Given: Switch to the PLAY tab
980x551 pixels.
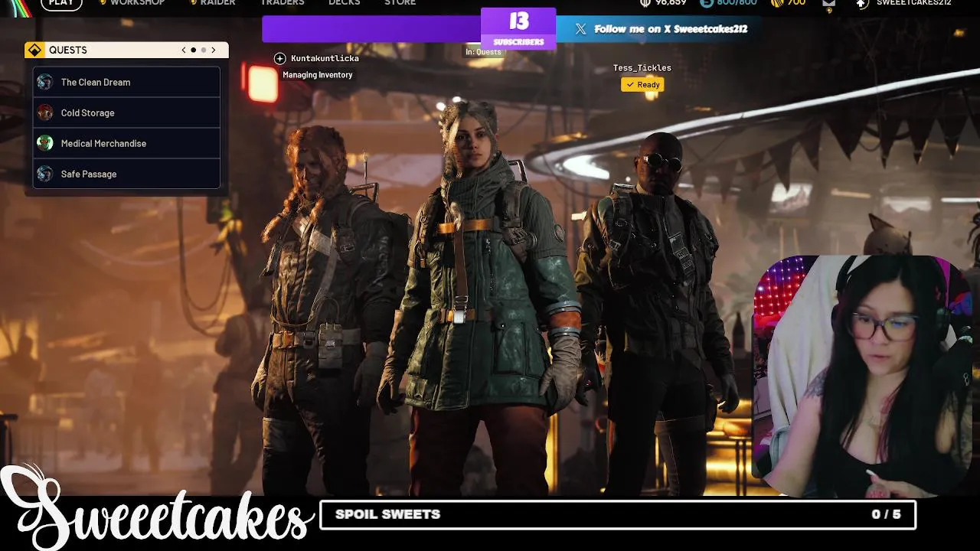Looking at the screenshot, I should [61, 3].
